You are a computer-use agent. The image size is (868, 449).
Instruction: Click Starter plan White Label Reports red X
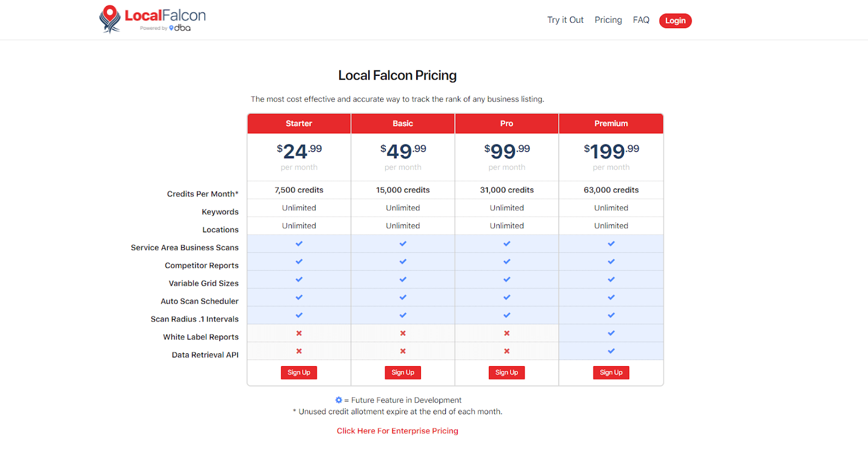point(299,333)
